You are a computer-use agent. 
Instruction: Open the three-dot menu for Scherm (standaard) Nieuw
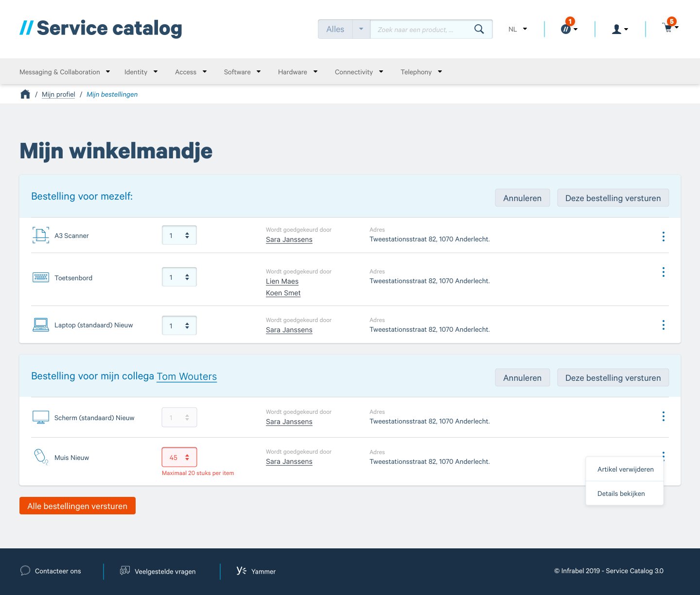point(663,416)
